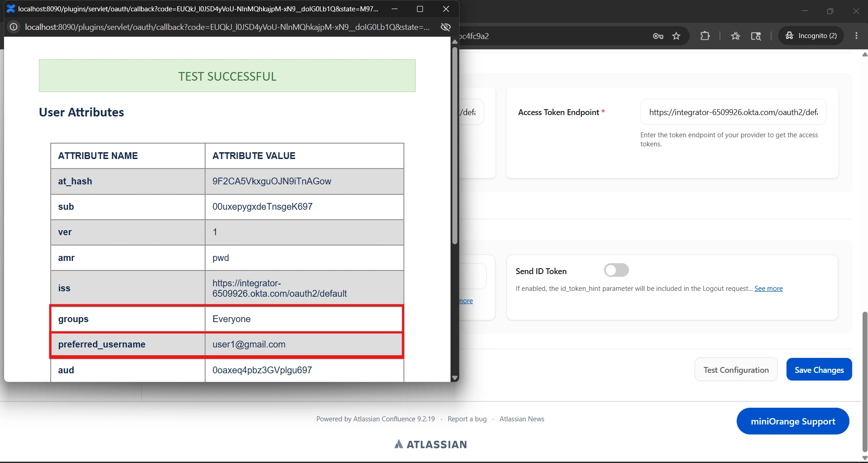Screen dimensions: 868x463
Task: Maximize the popup callback window
Action: click(x=420, y=9)
